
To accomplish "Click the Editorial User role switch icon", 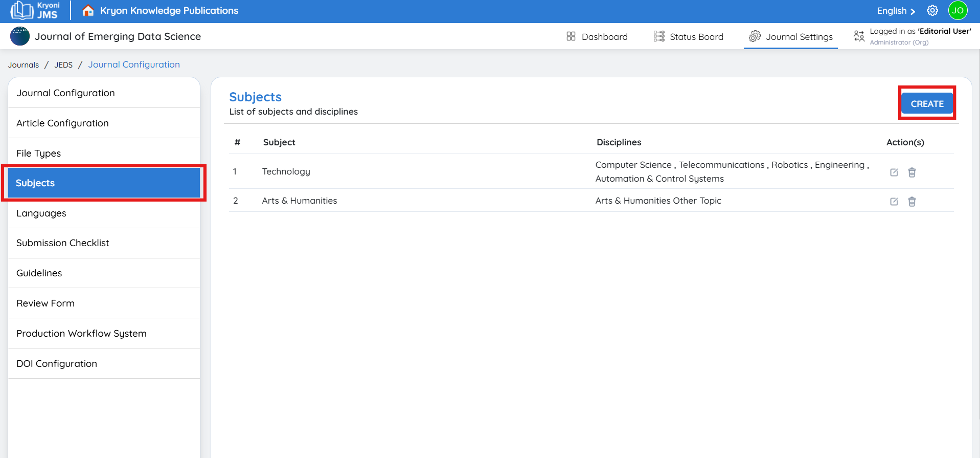I will coord(859,36).
